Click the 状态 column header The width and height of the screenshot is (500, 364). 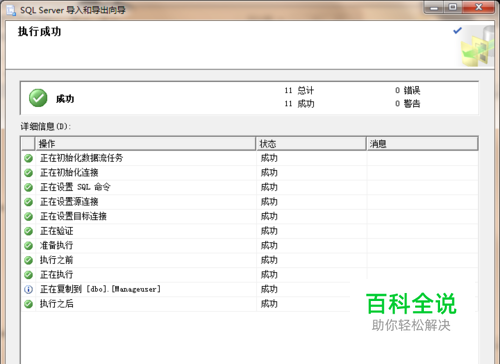tap(311, 144)
